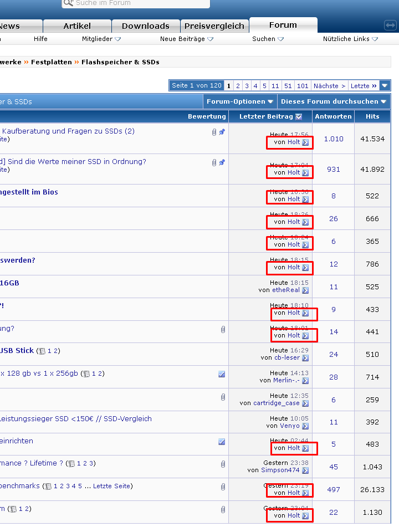The image size is (399, 532).
Task: Open page 3 of Lifetime thread
Action: tap(91, 463)
